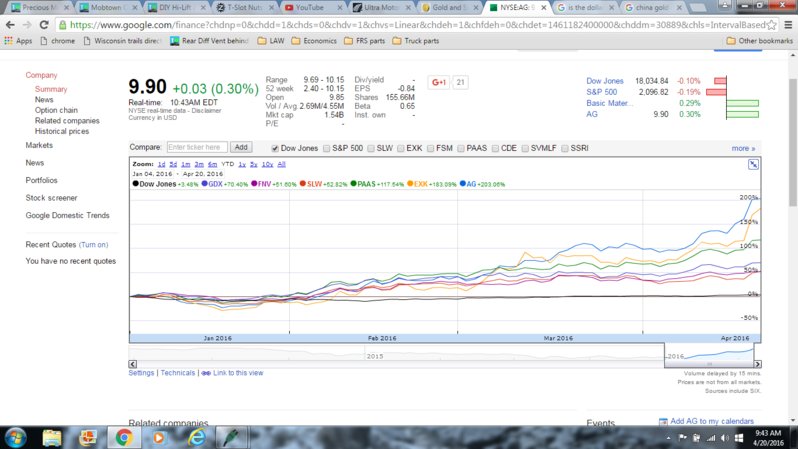The height and width of the screenshot is (449, 798).
Task: Bookmark page with star icon
Action: point(772,24)
